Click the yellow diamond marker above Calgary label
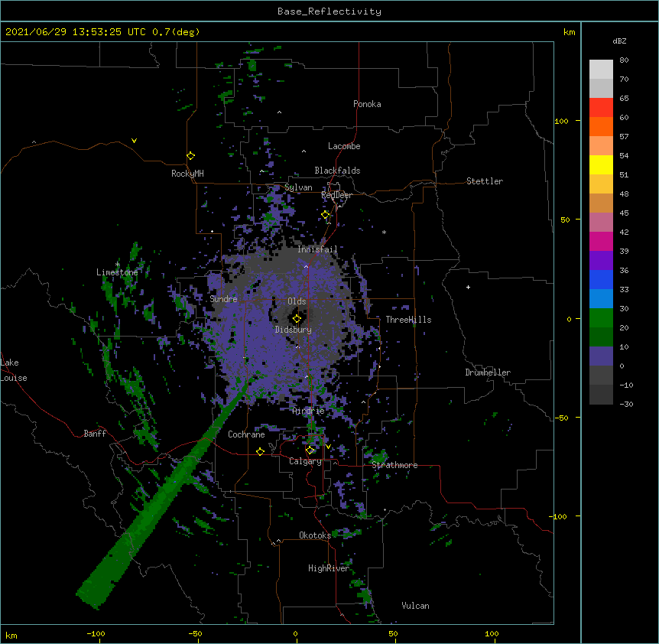The width and height of the screenshot is (659, 644). tap(310, 450)
